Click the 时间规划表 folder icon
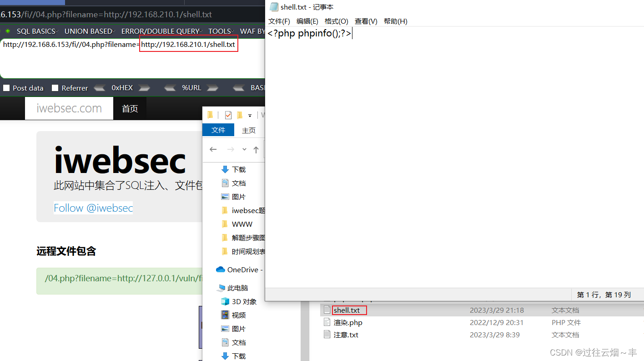The width and height of the screenshot is (644, 361). click(225, 251)
